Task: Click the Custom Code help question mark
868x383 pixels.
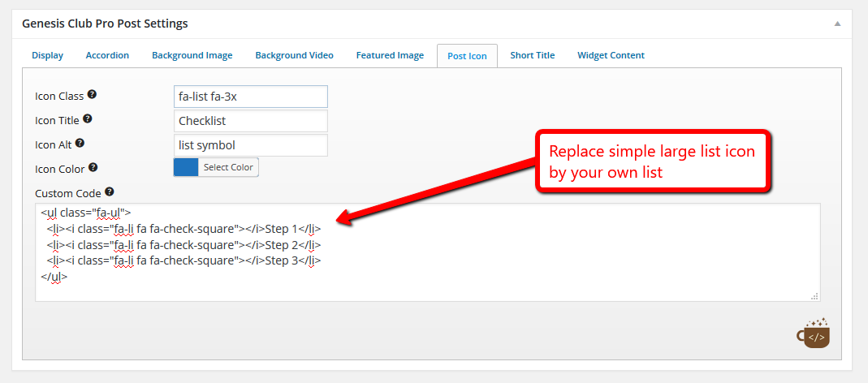Action: click(110, 192)
